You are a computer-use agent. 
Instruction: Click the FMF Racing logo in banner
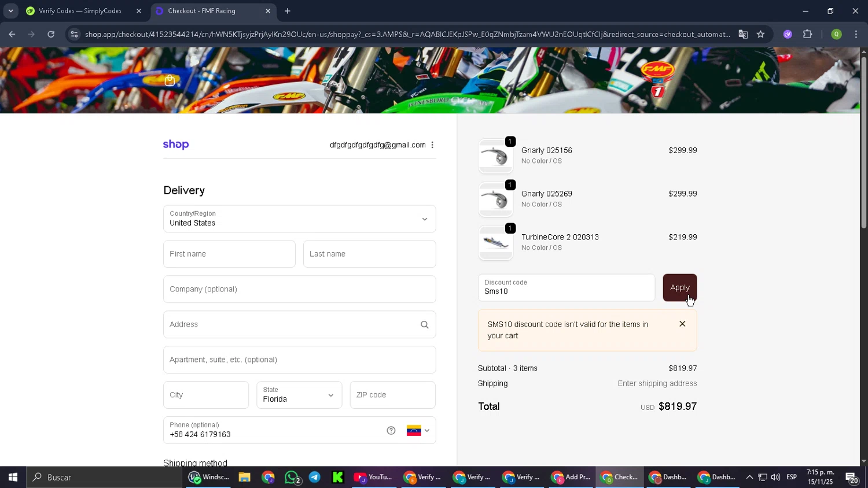point(658,79)
